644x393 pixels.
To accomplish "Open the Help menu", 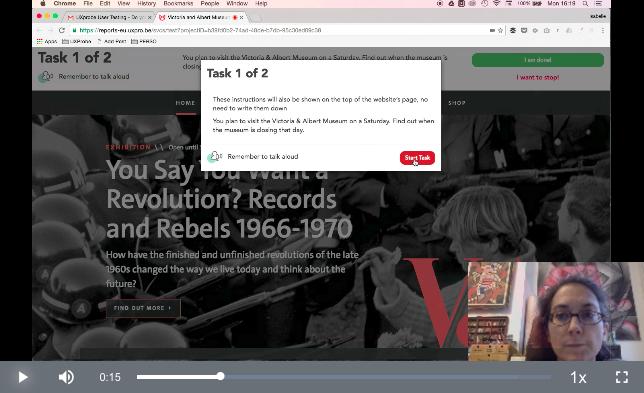I will [261, 4].
